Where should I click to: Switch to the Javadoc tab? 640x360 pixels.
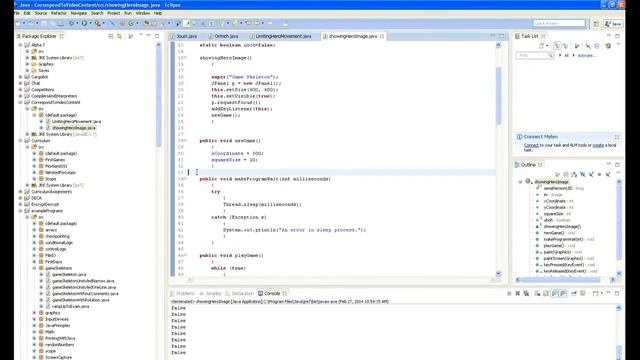(x=211, y=293)
